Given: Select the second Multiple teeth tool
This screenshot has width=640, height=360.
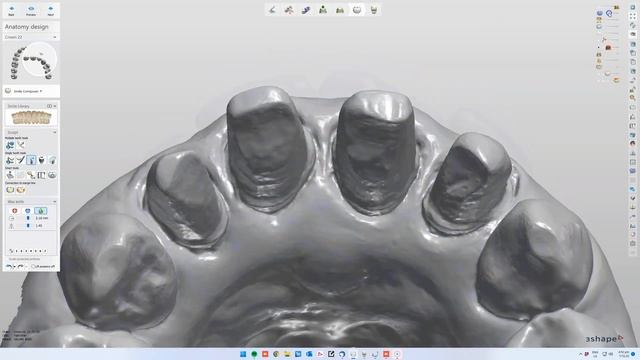Looking at the screenshot, I should point(21,145).
